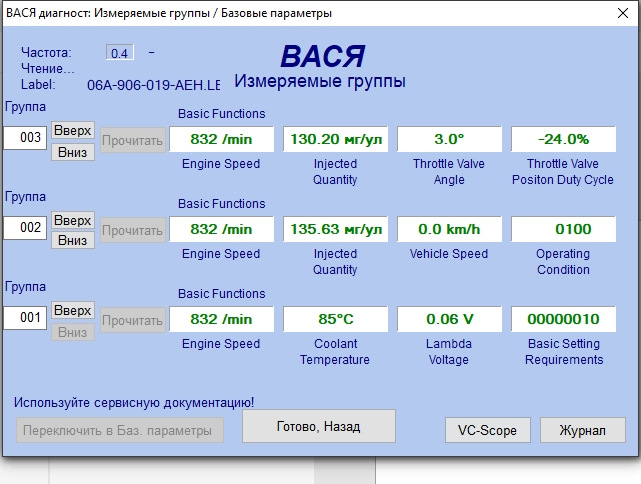Click the 0.06 V lambda voltage value

tap(449, 319)
